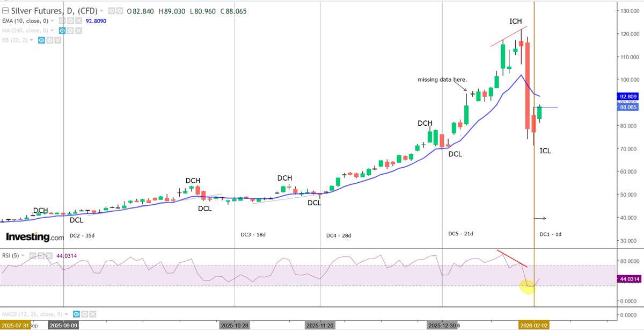Select the ICL label below the crash
Image resolution: width=644 pixels, height=330 pixels.
click(545, 151)
